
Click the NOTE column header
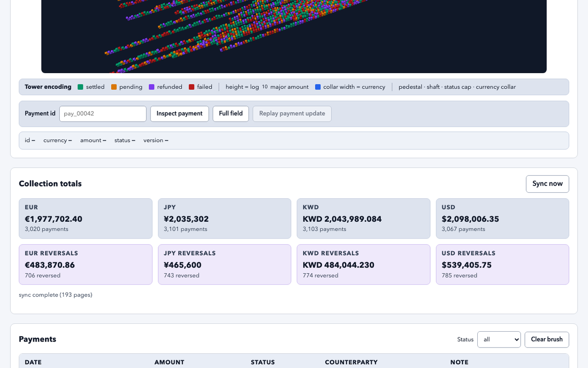coord(459,362)
